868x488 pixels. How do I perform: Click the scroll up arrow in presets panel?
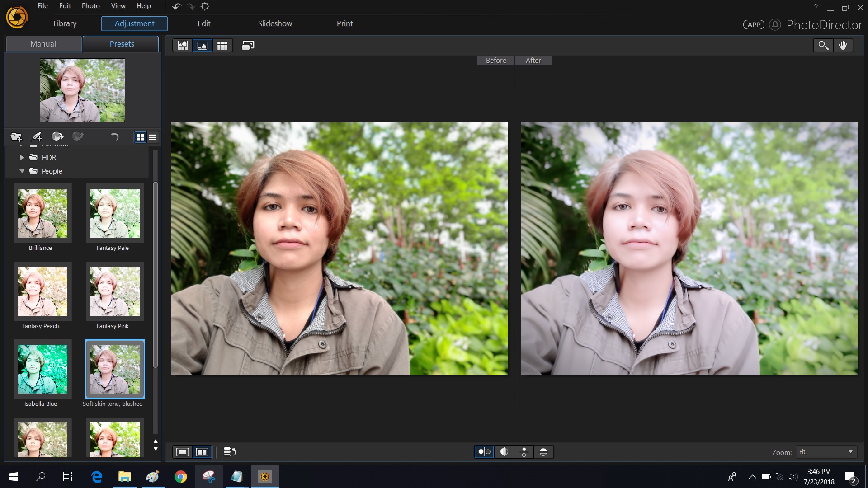(156, 441)
